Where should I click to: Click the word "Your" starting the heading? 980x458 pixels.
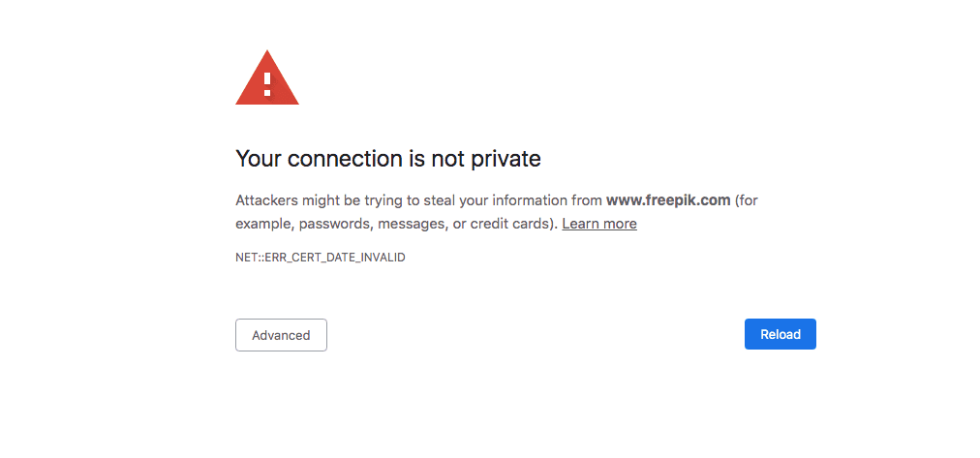tap(258, 158)
